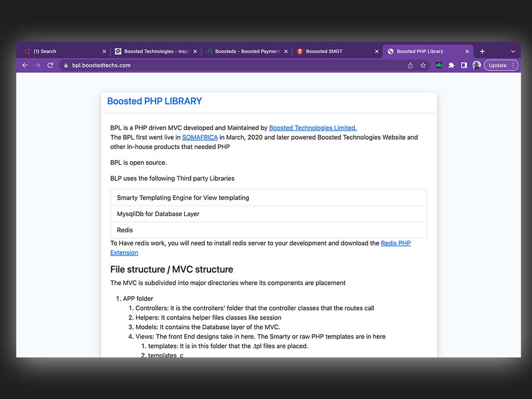This screenshot has height=399, width=532.
Task: Close the Booosted SMGT tab
Action: [377, 51]
